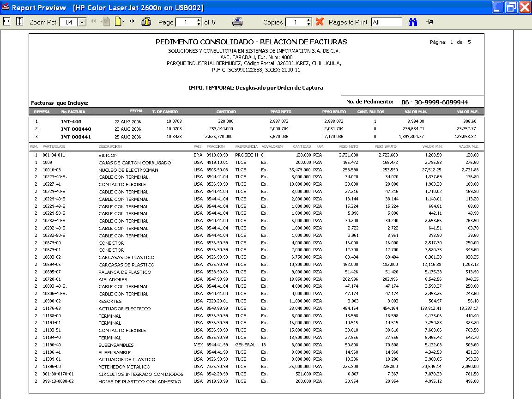Click invoice 'INT-440' in the facturas list
This screenshot has width=532, height=399.
[x=71, y=121]
